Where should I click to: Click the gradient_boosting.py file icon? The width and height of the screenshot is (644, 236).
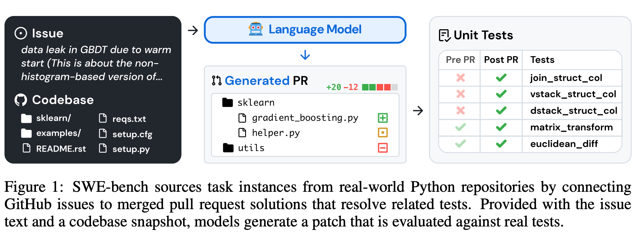click(x=242, y=118)
